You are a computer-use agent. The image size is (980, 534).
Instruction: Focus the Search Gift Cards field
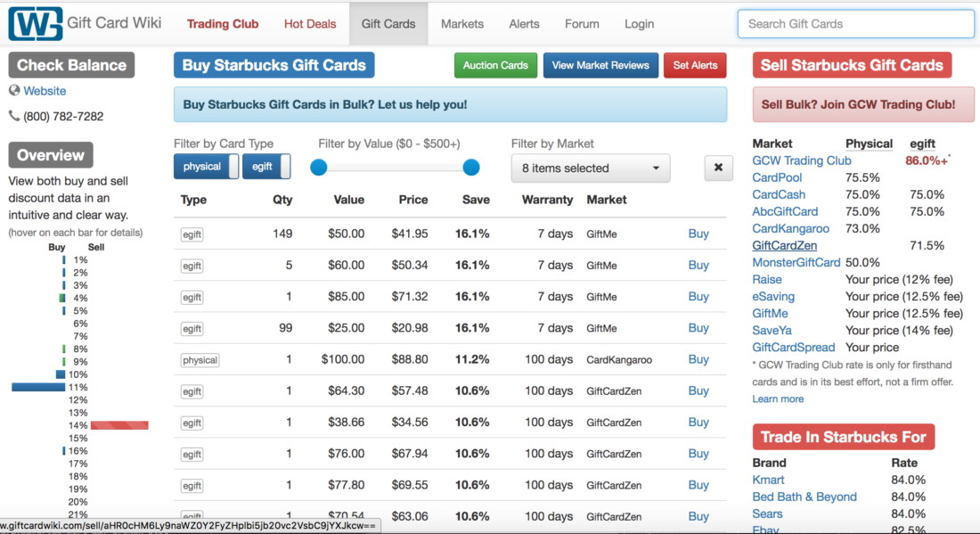855,24
